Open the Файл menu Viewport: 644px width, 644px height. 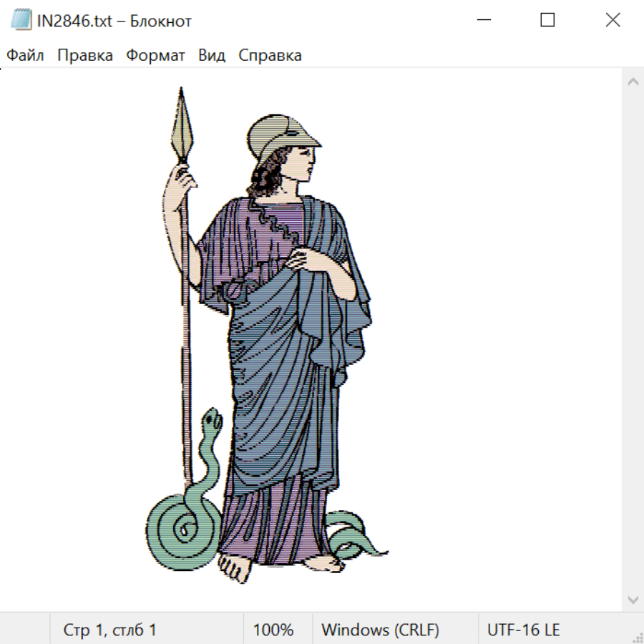(x=25, y=56)
